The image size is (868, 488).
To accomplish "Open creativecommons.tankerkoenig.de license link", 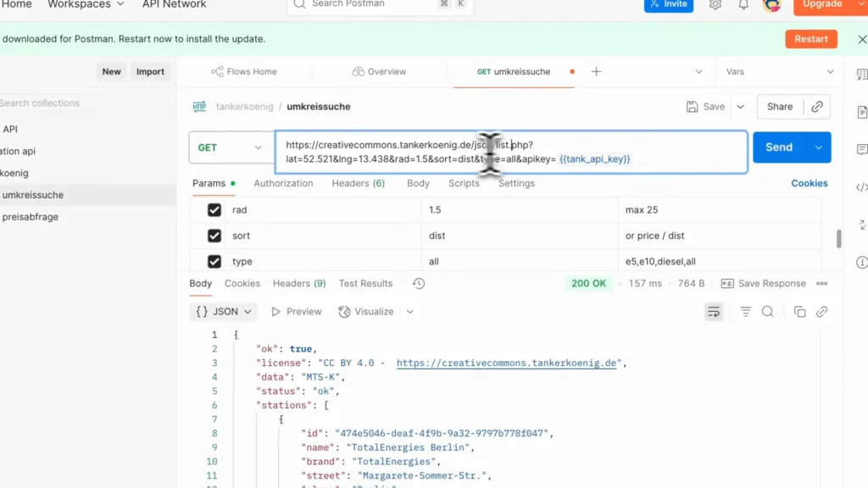I will (x=506, y=363).
